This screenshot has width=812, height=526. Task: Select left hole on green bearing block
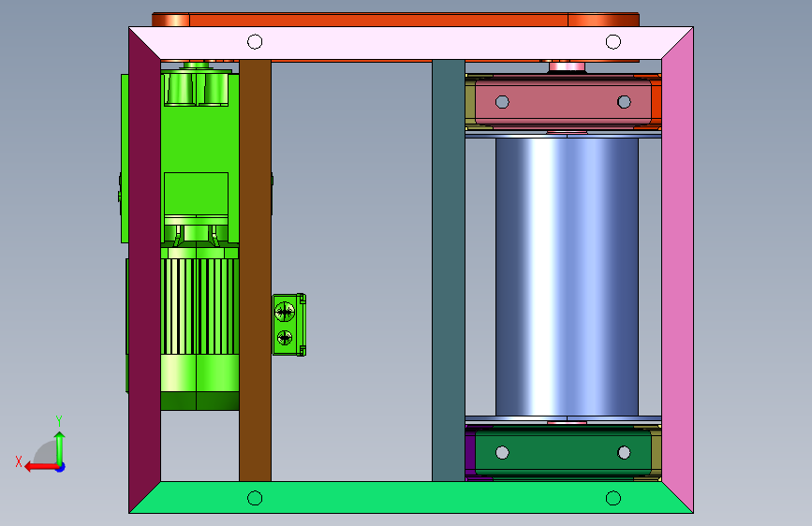pyautogui.click(x=502, y=452)
